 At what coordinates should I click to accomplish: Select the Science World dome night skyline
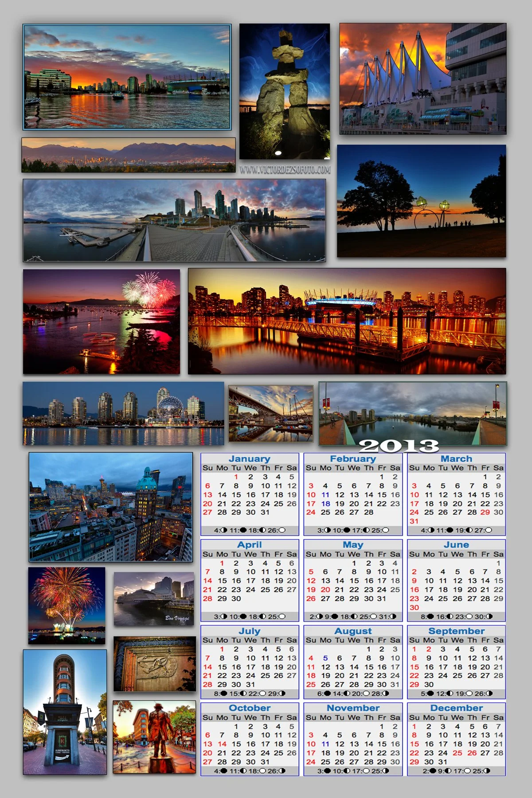pos(124,414)
